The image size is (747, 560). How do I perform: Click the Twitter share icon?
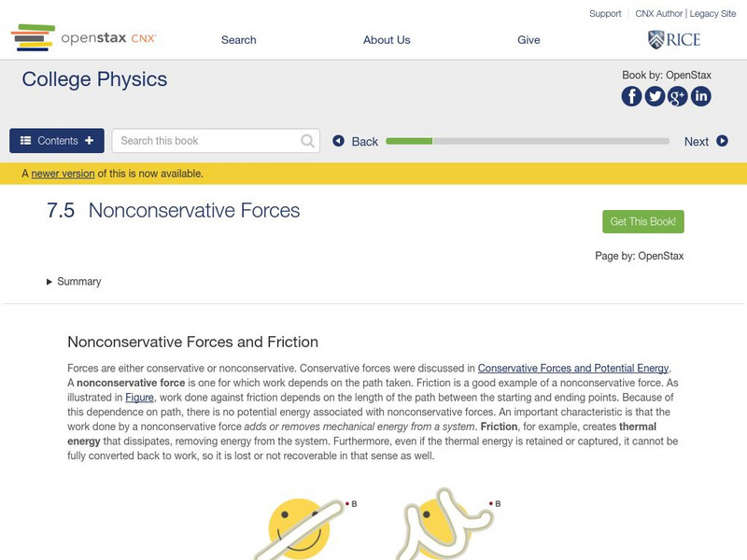point(655,96)
